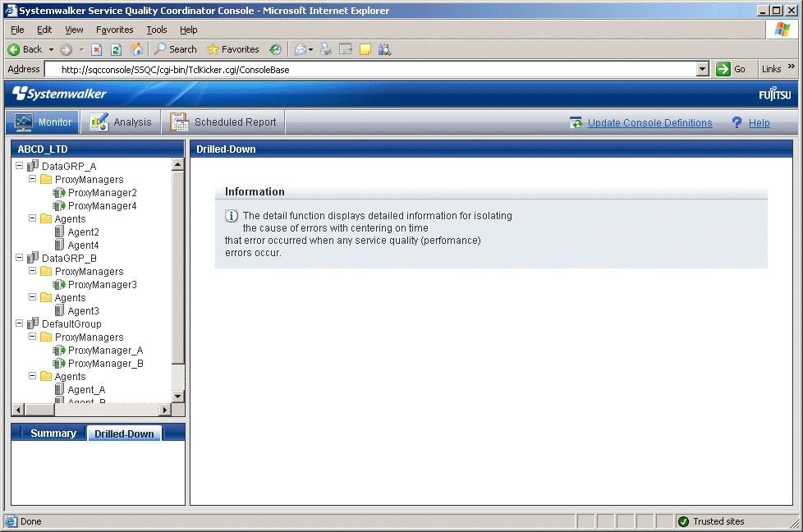Open the Search toolbar button
Screen dimensions: 803x532
point(175,49)
